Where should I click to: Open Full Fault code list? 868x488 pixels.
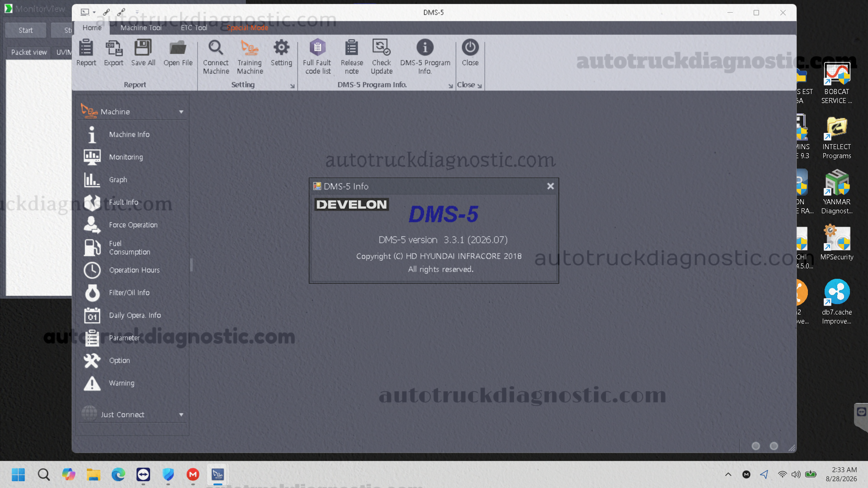(317, 57)
